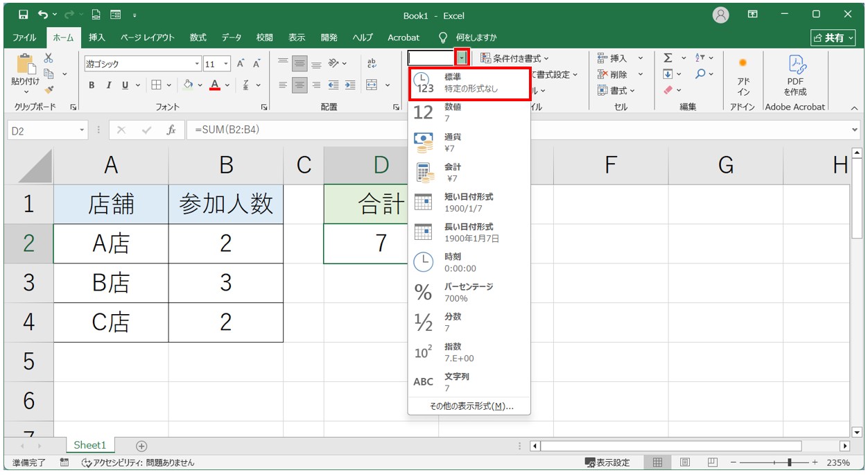Toggle top vertical alignment
Image resolution: width=868 pixels, height=475 pixels.
coord(283,64)
